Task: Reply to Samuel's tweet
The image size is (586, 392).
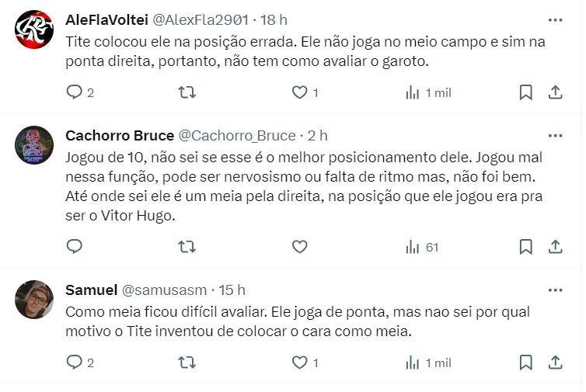Action: [75, 363]
